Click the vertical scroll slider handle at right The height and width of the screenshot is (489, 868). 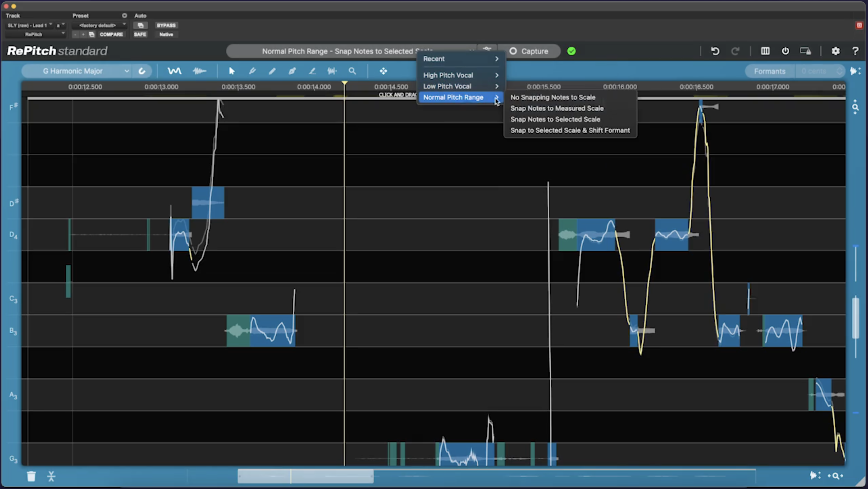coord(855,318)
